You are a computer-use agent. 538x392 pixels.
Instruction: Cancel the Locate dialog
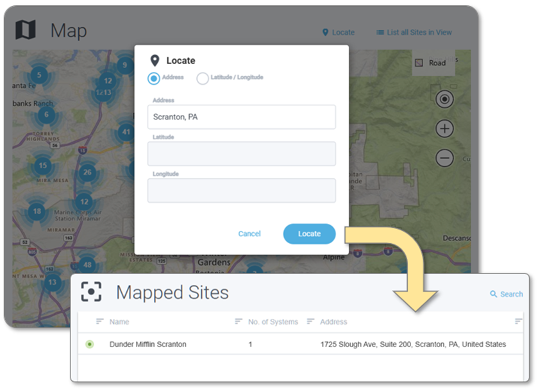tap(249, 234)
